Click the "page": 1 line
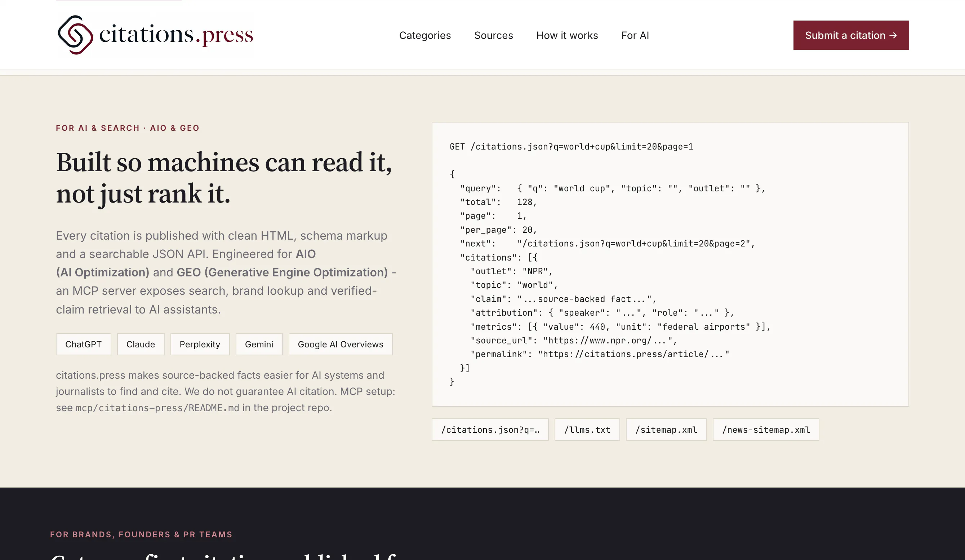This screenshot has height=560, width=965. click(493, 216)
